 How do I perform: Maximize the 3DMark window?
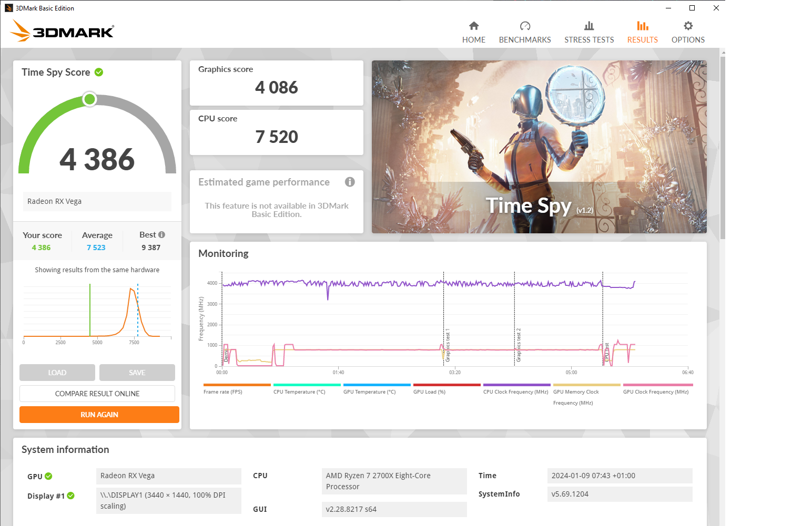click(692, 8)
